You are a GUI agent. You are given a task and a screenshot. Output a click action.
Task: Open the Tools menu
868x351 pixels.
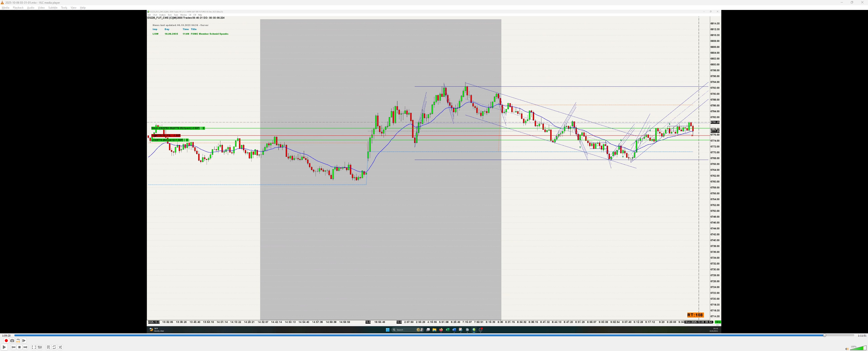tap(64, 8)
